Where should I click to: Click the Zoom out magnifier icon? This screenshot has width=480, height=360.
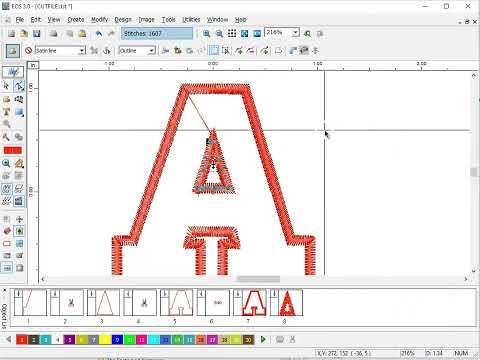pos(219,33)
